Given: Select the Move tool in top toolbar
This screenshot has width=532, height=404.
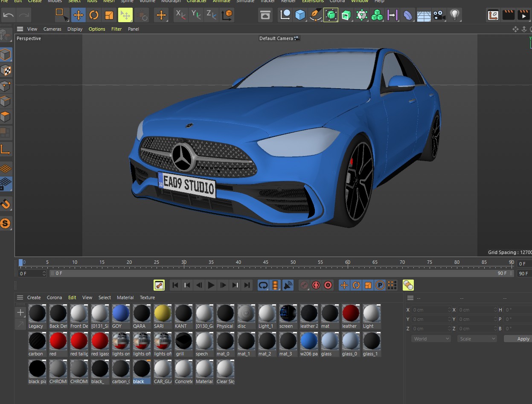Looking at the screenshot, I should [x=78, y=15].
